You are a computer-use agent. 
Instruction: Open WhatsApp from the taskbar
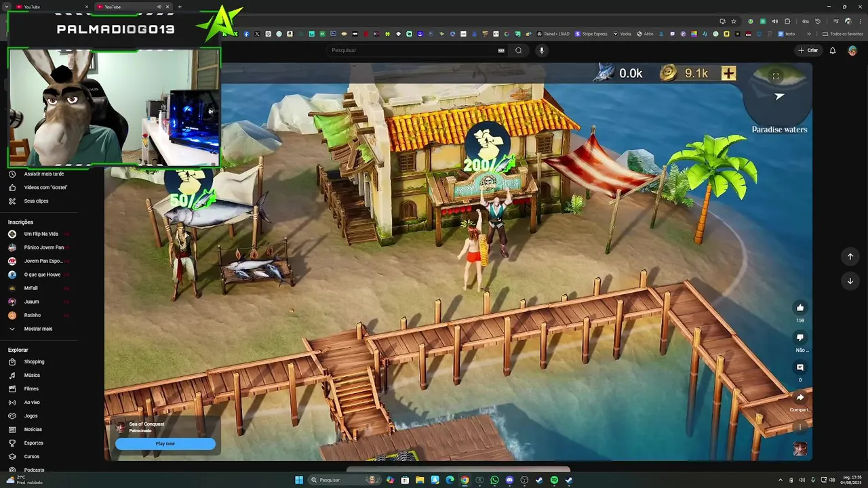(x=494, y=480)
